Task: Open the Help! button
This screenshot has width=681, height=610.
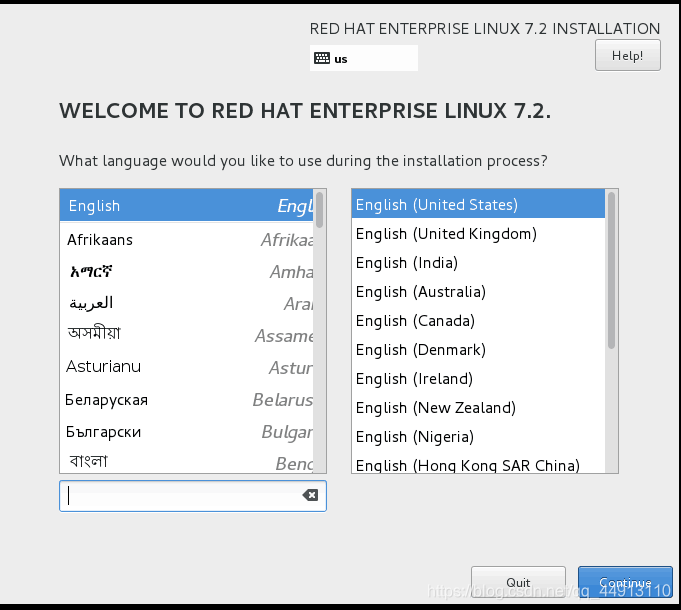Action: 628,55
